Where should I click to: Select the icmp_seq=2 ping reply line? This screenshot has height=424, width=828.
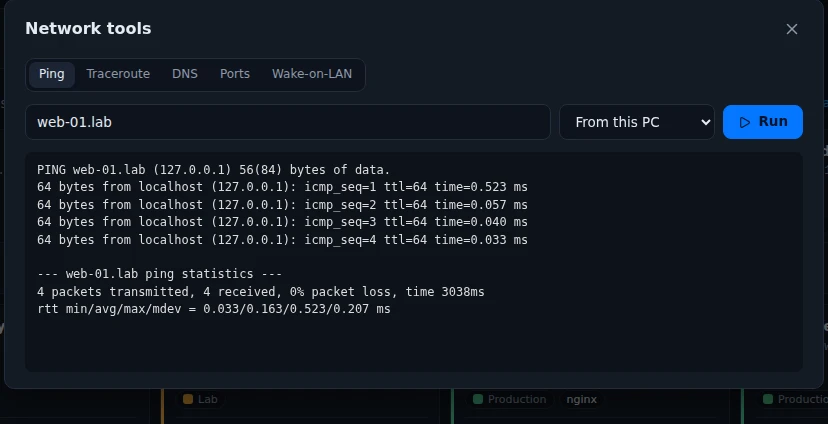click(x=282, y=205)
